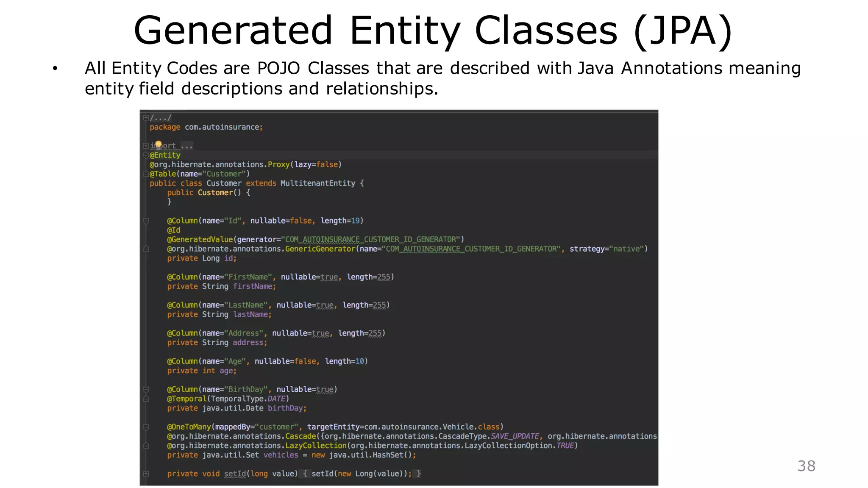Click the yellow lightbulb intention icon
The width and height of the screenshot is (868, 488).
(159, 144)
